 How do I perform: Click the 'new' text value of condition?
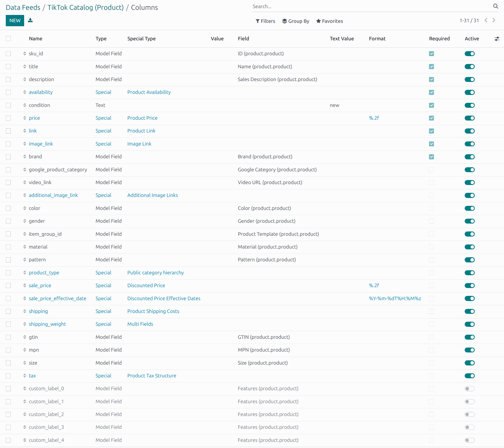[x=334, y=105]
